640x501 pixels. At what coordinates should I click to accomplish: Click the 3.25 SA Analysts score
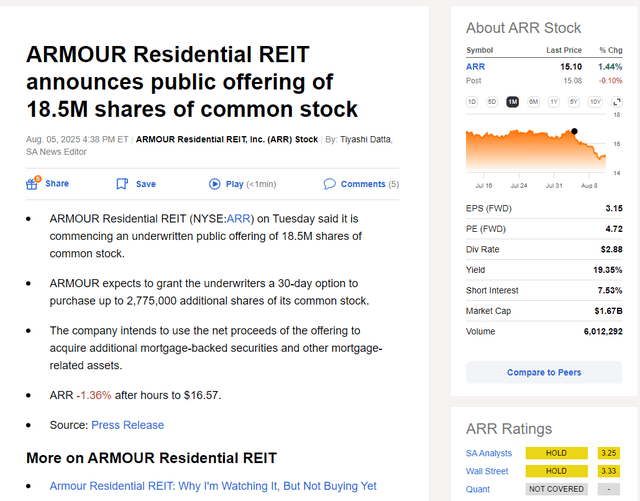609,453
